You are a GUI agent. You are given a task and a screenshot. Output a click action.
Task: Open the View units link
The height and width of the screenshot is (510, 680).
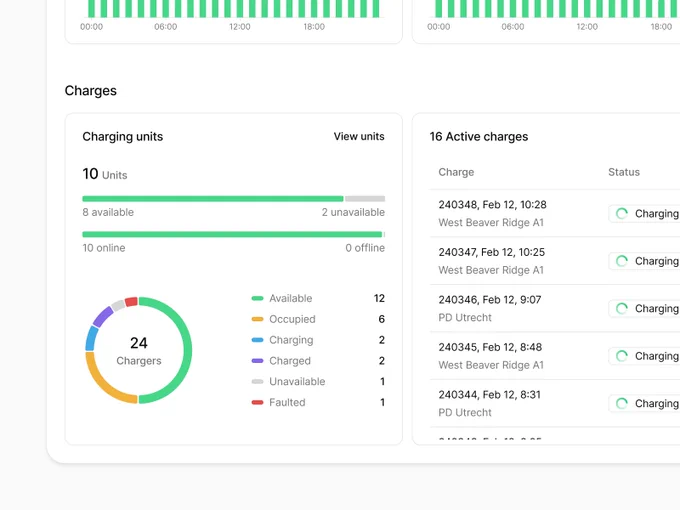359,137
